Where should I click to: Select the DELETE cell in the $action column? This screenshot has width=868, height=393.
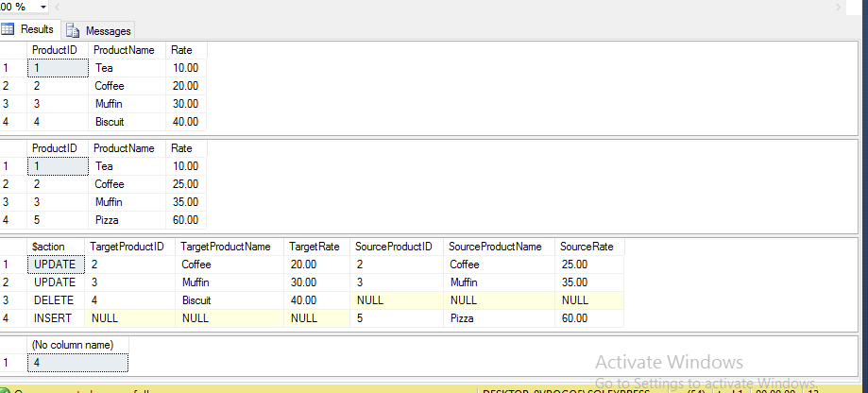(53, 300)
